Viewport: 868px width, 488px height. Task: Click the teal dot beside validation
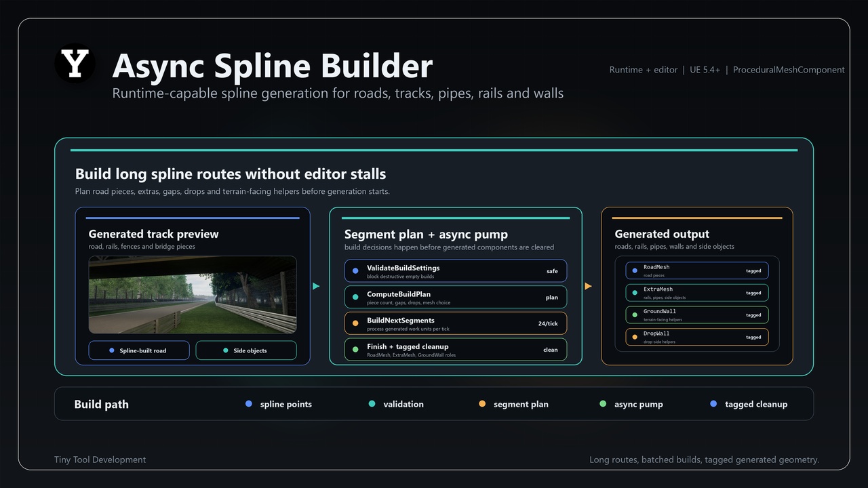point(372,404)
